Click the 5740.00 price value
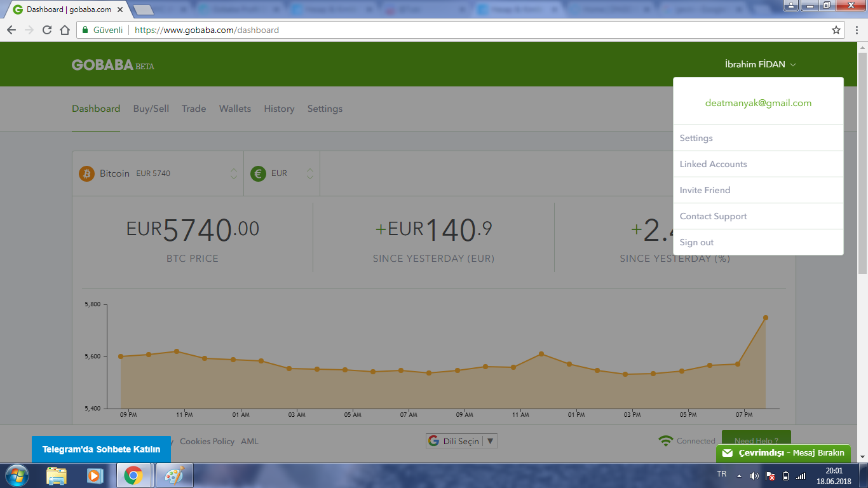The width and height of the screenshot is (868, 488). tap(193, 229)
